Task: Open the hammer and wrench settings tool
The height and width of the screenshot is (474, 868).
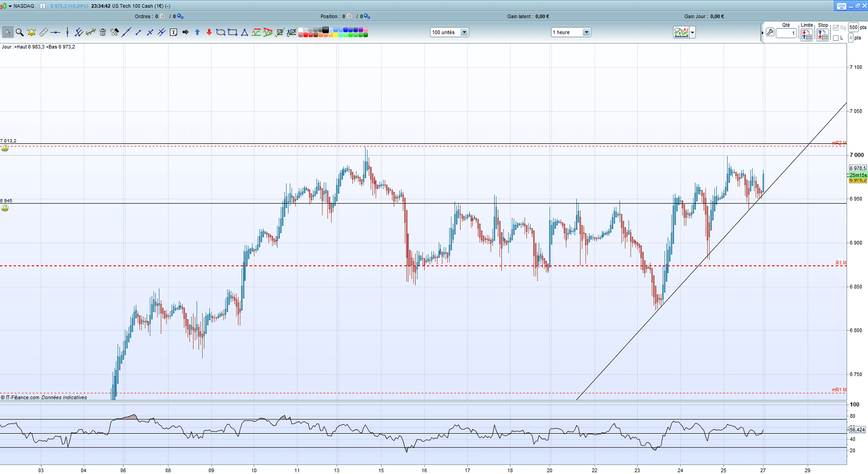Action: click(114, 32)
